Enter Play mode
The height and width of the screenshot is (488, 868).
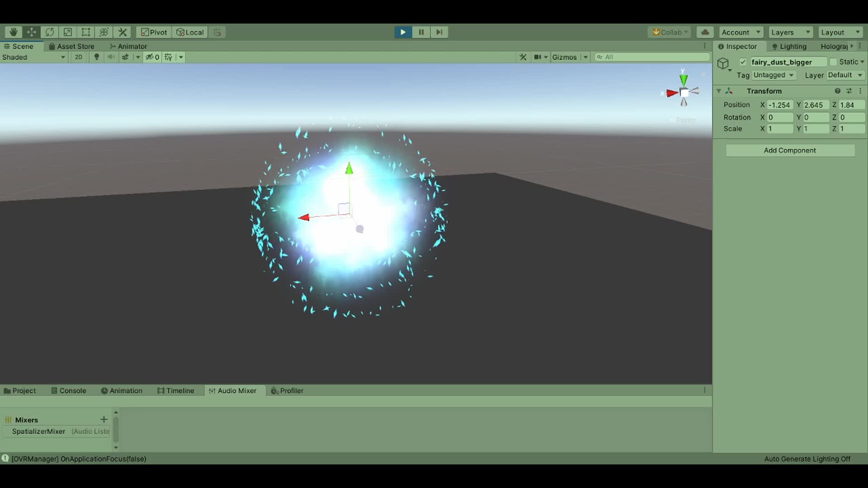(402, 32)
